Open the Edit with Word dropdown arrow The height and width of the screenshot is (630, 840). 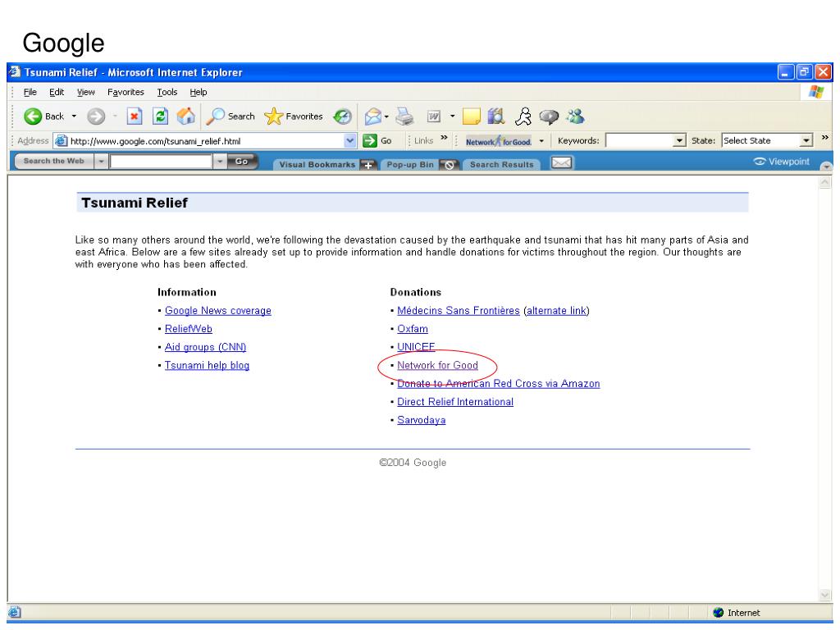tap(452, 116)
